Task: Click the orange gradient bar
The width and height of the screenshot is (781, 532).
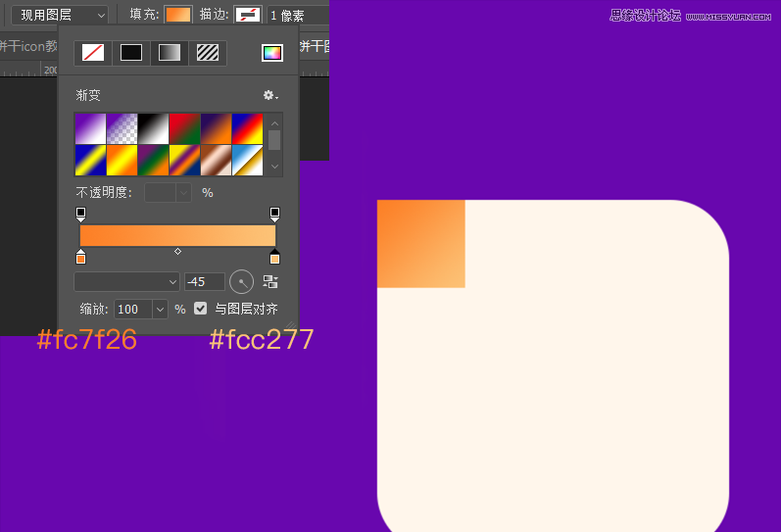Action: coord(177,235)
